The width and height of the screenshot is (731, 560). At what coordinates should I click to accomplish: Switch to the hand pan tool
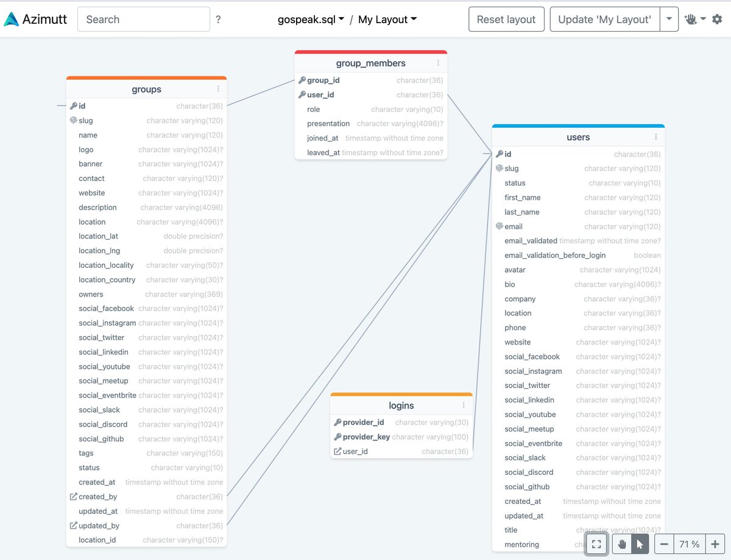[621, 544]
